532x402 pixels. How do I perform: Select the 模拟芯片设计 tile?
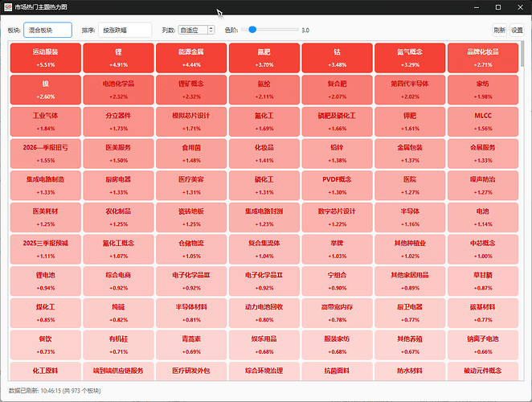[191, 121]
